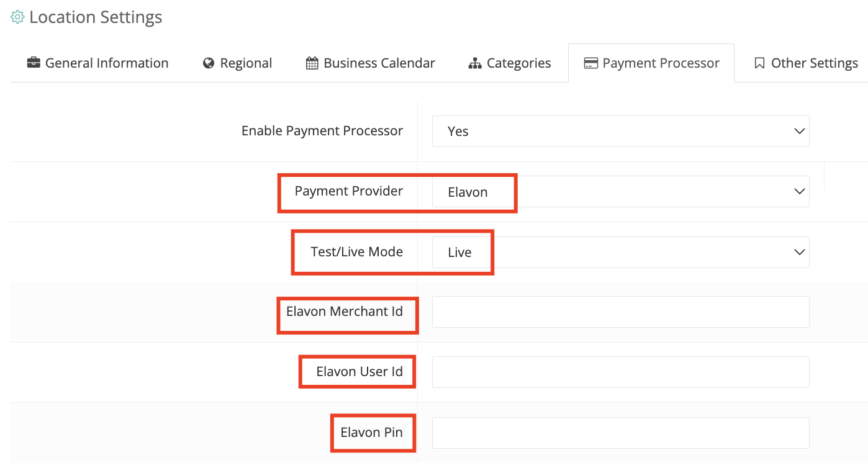Open the Other Settings tab

(806, 63)
